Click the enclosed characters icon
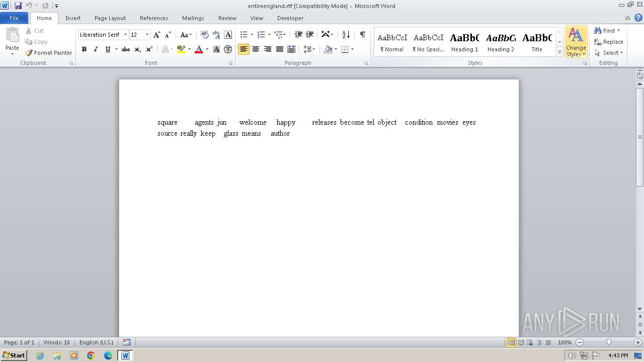The image size is (644, 362). 228,49
